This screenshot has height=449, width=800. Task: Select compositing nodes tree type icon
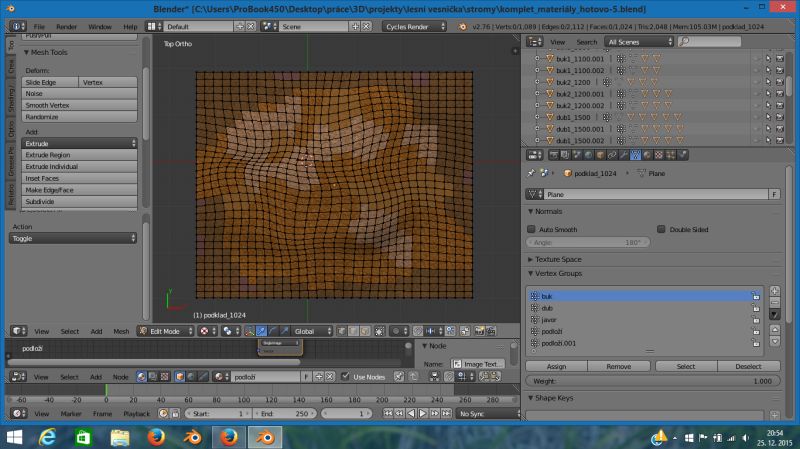153,377
